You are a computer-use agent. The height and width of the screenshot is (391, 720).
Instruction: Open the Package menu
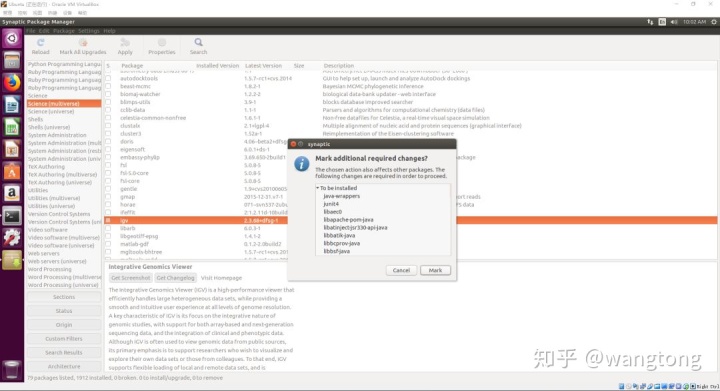point(64,31)
